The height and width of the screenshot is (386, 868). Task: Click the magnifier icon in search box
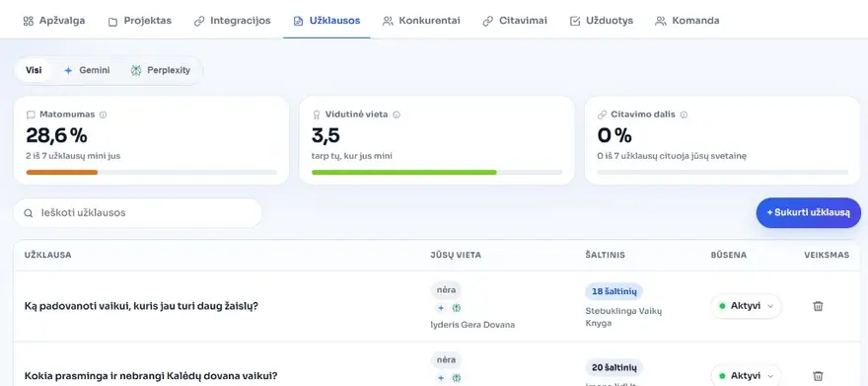pos(29,212)
